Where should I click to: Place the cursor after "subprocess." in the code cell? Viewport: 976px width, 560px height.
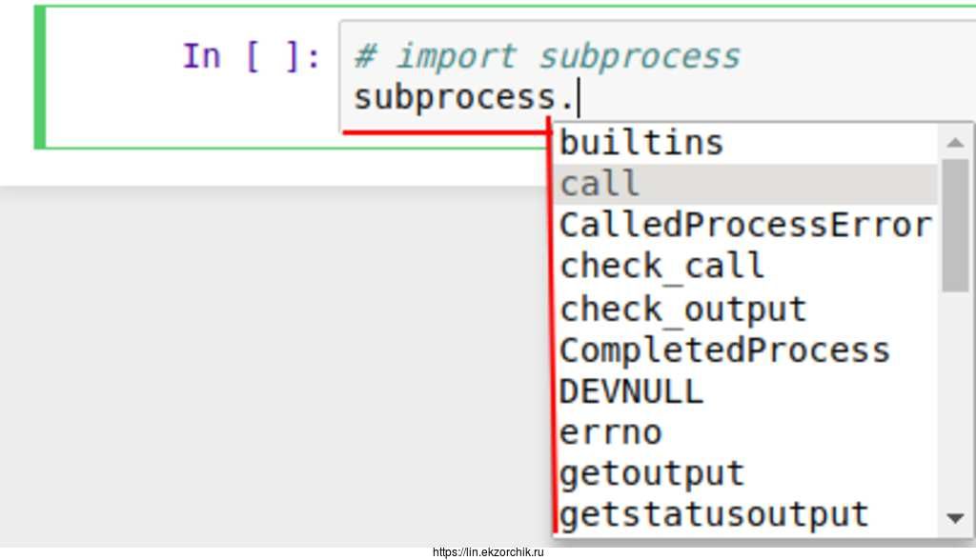tap(579, 98)
